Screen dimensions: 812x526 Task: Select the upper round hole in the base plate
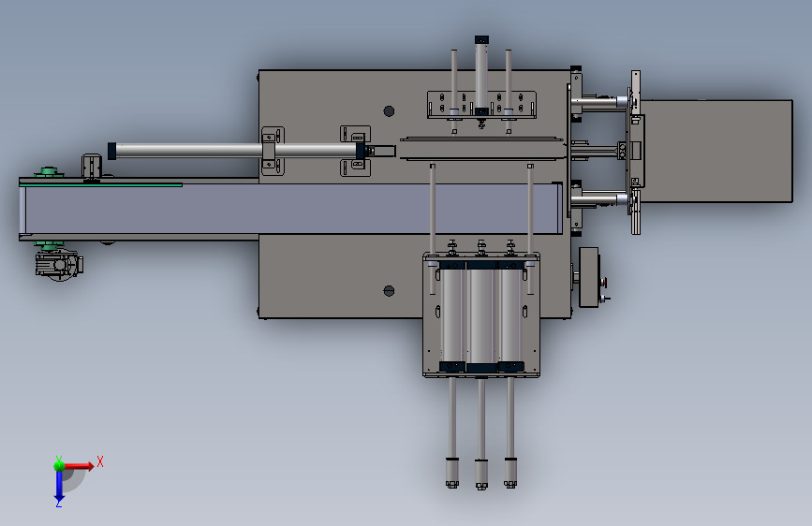(x=389, y=110)
